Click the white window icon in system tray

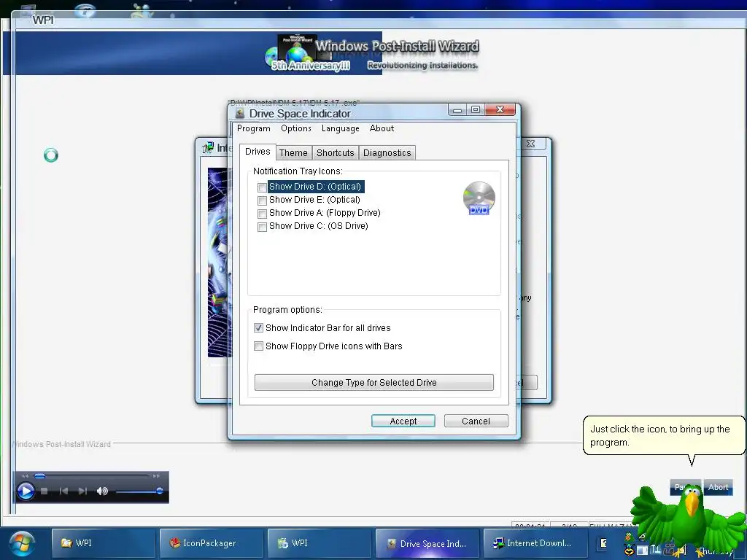[x=642, y=551]
